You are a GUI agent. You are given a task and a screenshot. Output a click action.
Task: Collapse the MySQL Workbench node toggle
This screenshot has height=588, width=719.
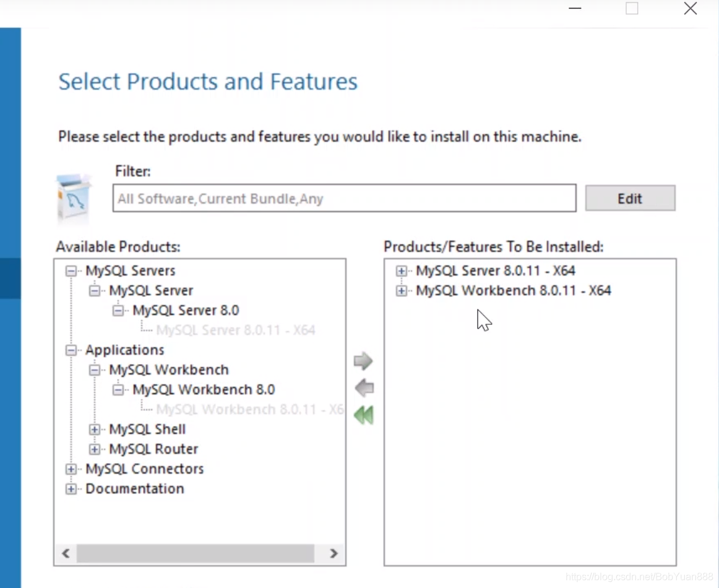(x=95, y=370)
